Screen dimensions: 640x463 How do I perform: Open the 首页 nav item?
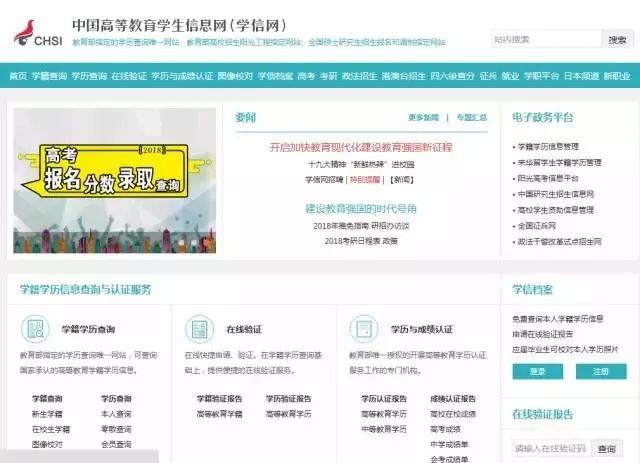point(18,76)
